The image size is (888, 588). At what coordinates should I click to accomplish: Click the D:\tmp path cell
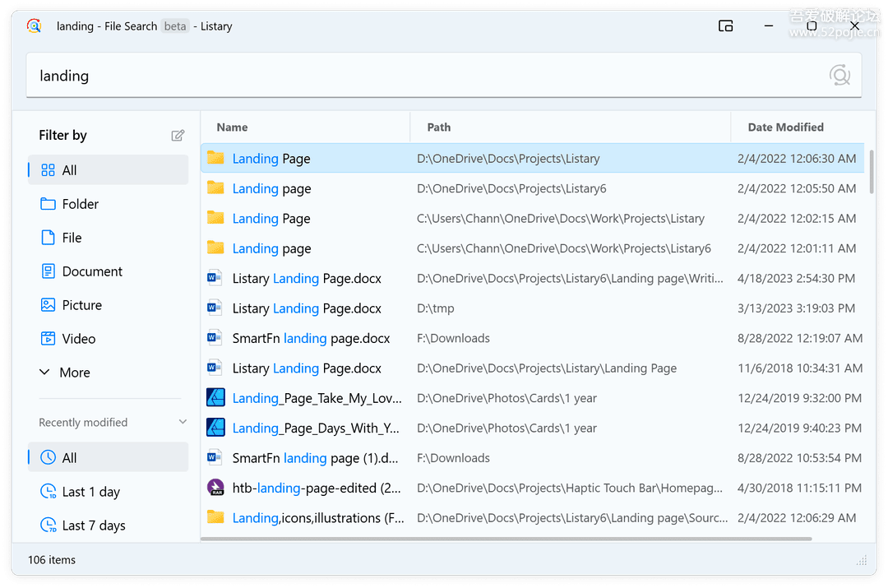click(x=436, y=308)
